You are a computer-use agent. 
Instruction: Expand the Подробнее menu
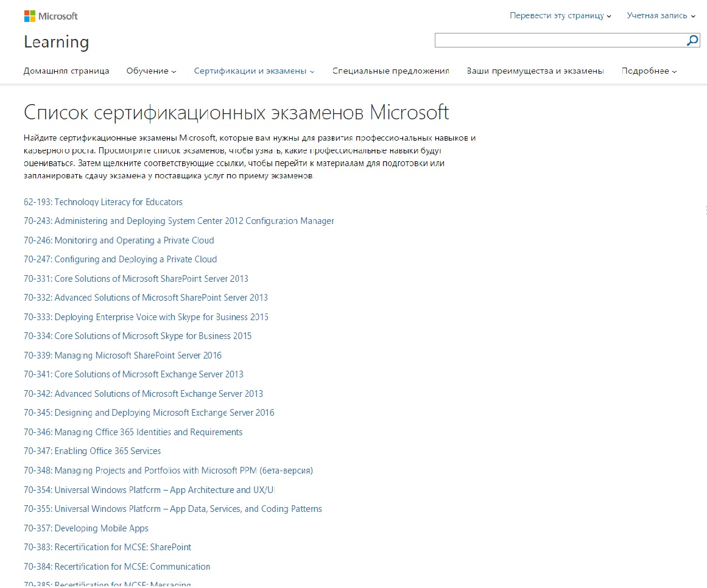(x=649, y=71)
